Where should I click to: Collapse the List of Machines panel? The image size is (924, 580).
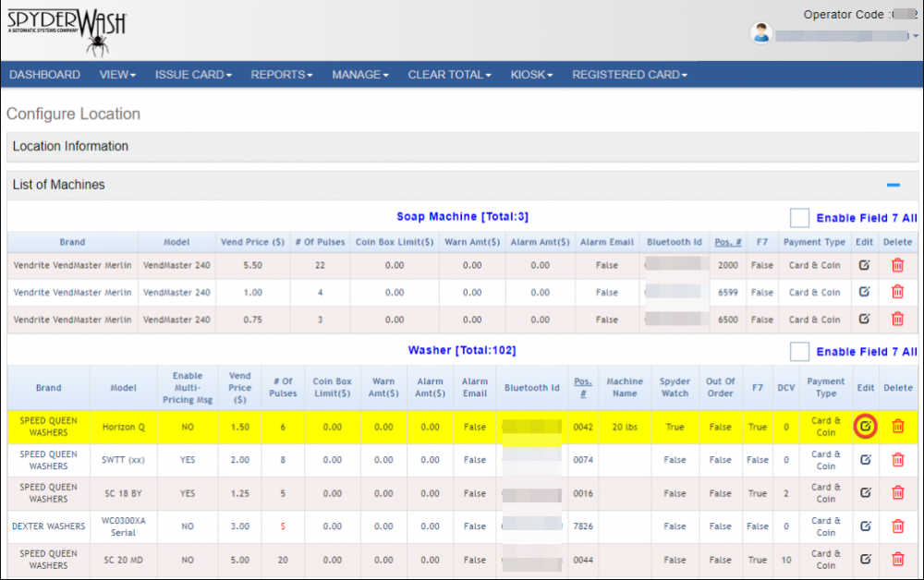point(893,185)
